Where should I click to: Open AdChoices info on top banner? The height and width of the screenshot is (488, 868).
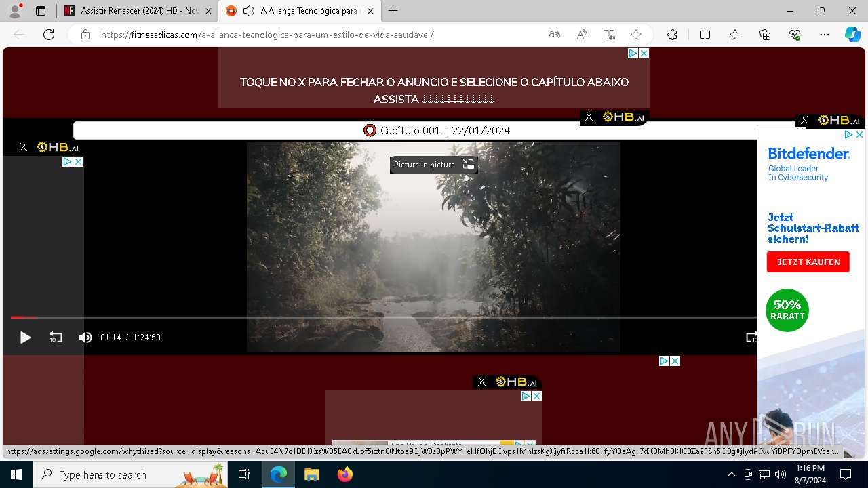(x=633, y=53)
